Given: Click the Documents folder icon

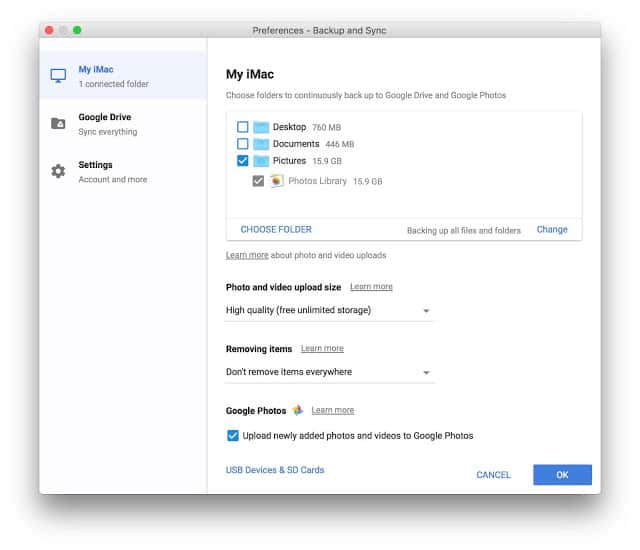Looking at the screenshot, I should tap(261, 144).
